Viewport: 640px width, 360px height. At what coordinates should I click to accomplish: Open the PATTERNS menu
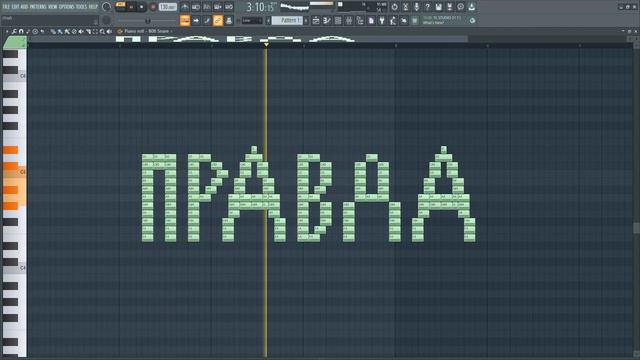(38, 7)
